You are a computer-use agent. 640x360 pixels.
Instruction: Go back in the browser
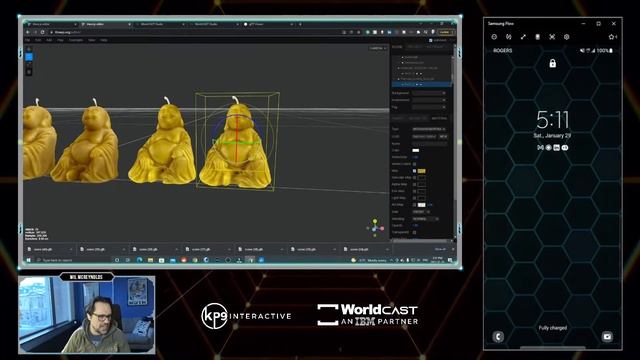click(x=28, y=32)
